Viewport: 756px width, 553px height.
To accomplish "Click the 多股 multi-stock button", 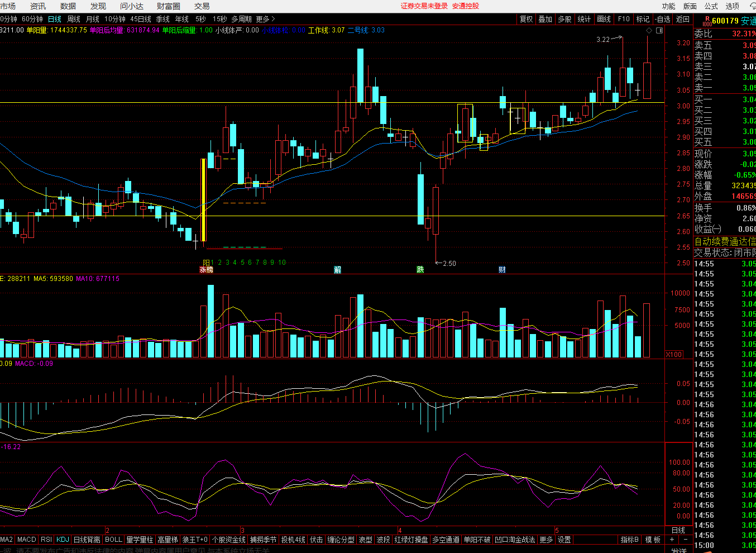I will [565, 19].
